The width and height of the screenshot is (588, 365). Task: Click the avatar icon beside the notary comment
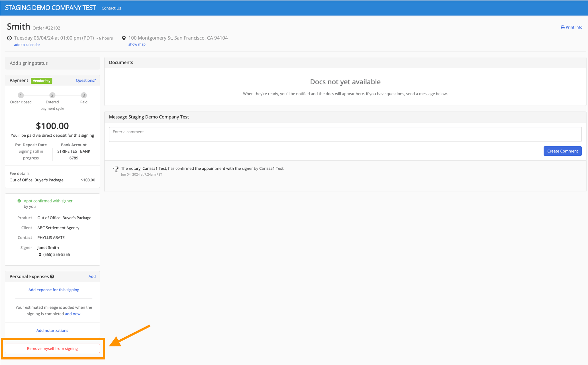pos(116,169)
